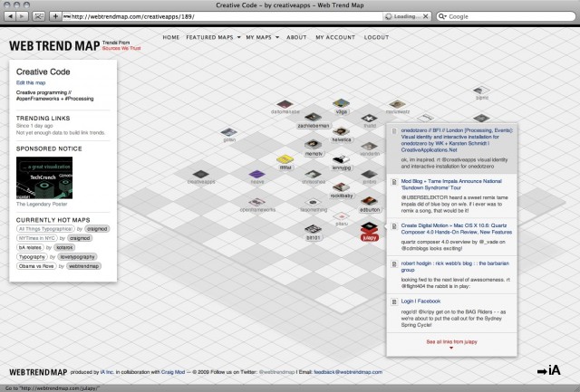The height and width of the screenshot is (392, 580).
Task: Add bookmark with the plus button
Action: [x=55, y=16]
